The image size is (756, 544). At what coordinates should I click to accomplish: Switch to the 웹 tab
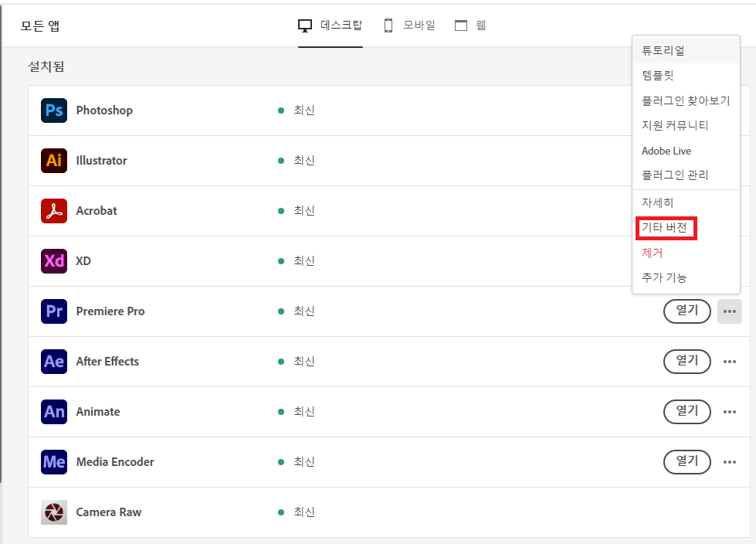(470, 25)
